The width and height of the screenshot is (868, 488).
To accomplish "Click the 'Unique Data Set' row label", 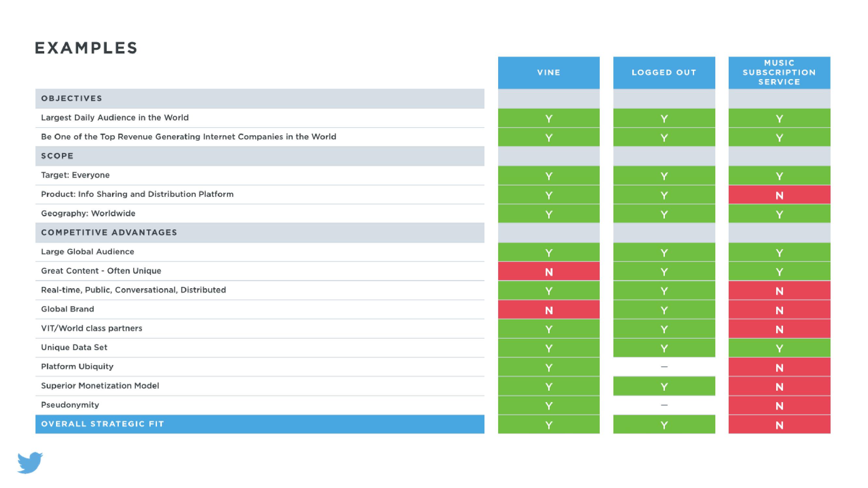I will coord(74,347).
